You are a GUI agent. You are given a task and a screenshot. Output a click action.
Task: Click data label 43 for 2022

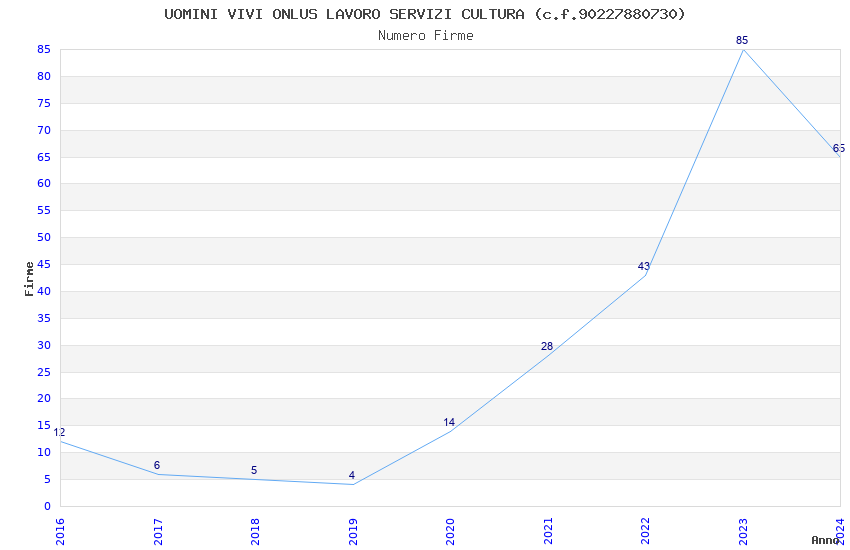643,266
